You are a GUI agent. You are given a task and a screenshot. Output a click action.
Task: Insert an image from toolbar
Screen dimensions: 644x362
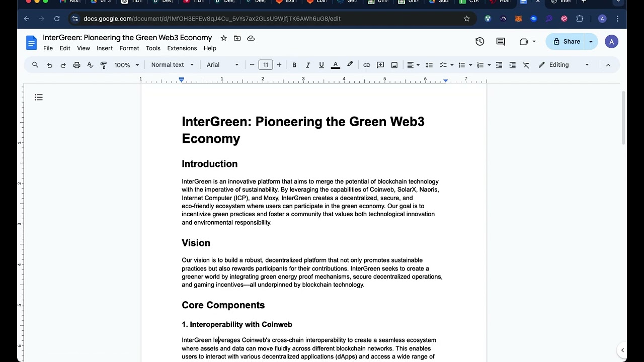click(x=394, y=65)
